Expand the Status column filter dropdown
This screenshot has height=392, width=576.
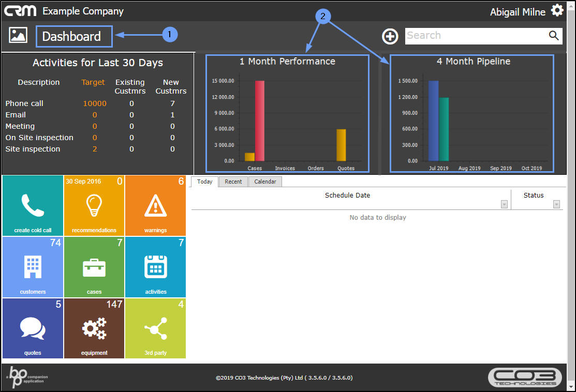tap(556, 204)
